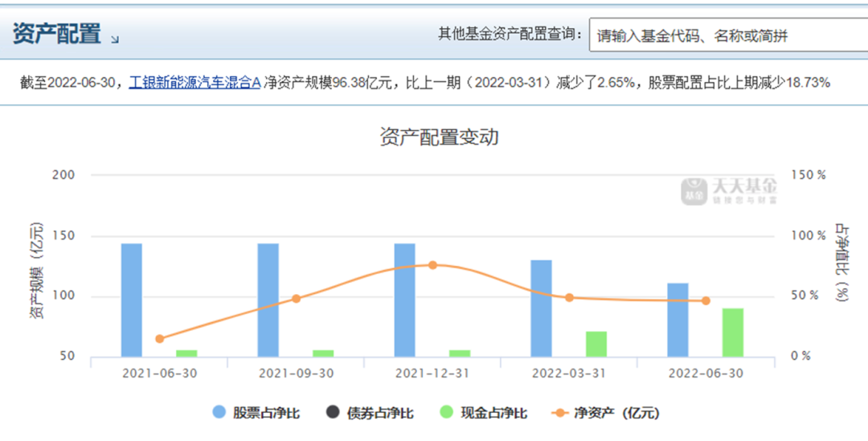The width and height of the screenshot is (868, 441).
Task: Click orange net asset point at 2021-12-31
Action: (433, 265)
